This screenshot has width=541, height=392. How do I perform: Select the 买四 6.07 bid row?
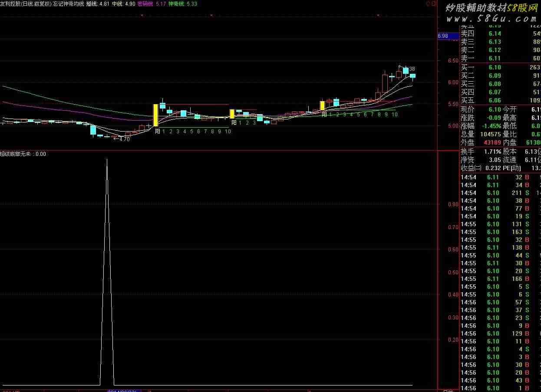coord(501,92)
